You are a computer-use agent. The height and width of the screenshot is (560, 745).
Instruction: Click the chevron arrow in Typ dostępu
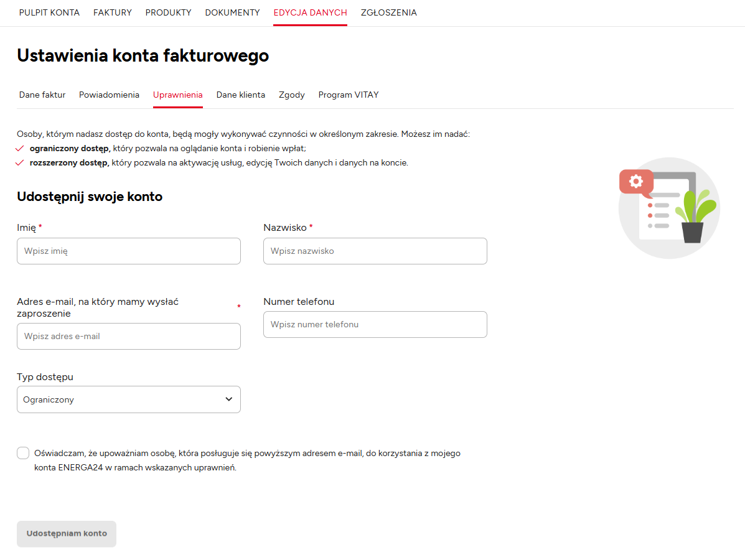228,399
